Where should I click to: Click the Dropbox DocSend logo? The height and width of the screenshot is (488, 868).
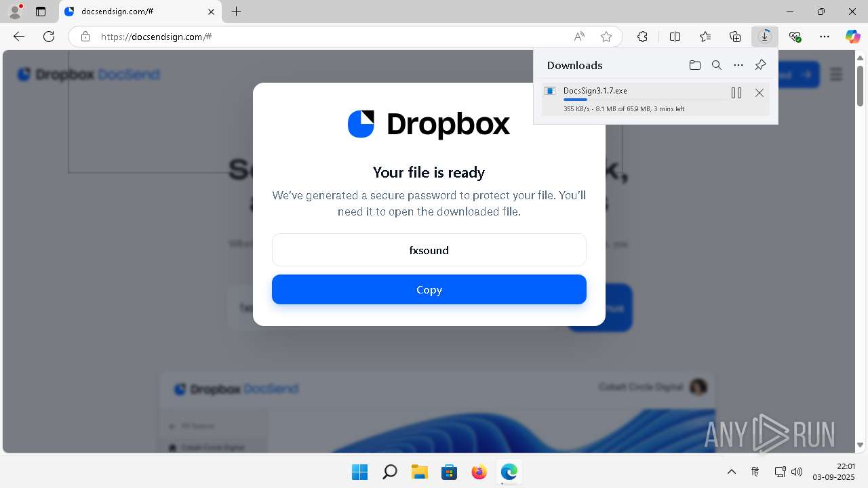coord(89,75)
